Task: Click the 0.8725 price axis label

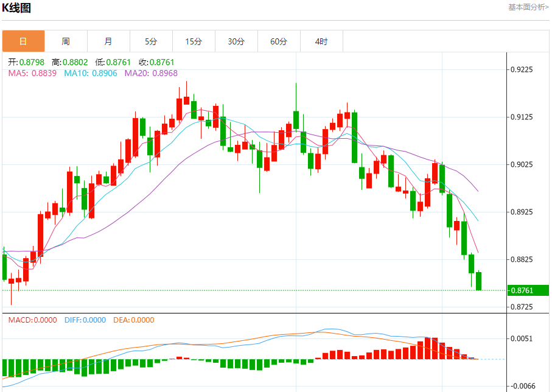Action: [x=522, y=307]
